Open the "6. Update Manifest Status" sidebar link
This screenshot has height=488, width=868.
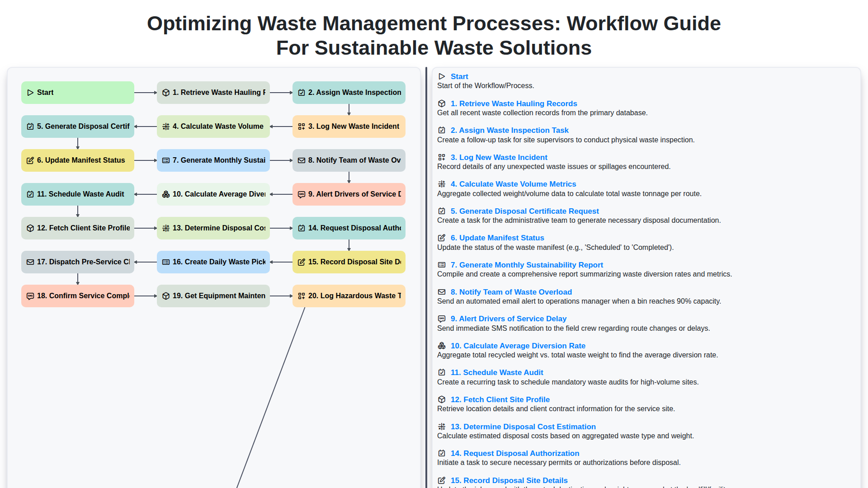[497, 238]
